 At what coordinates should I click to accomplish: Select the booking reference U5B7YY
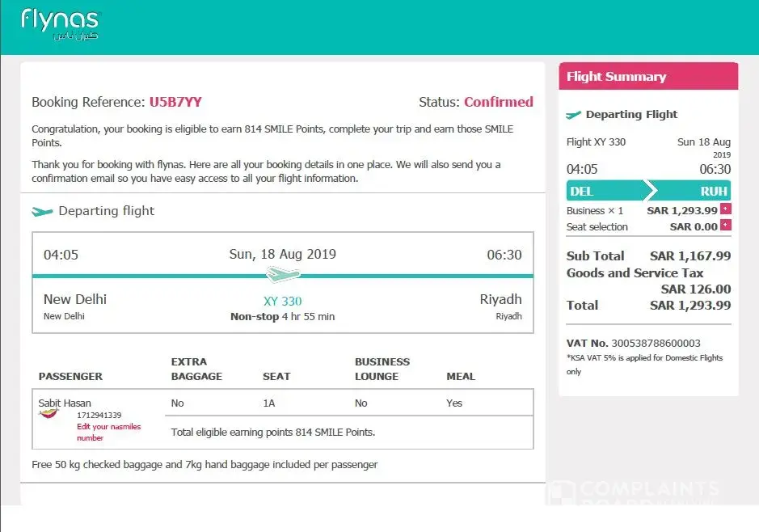175,103
